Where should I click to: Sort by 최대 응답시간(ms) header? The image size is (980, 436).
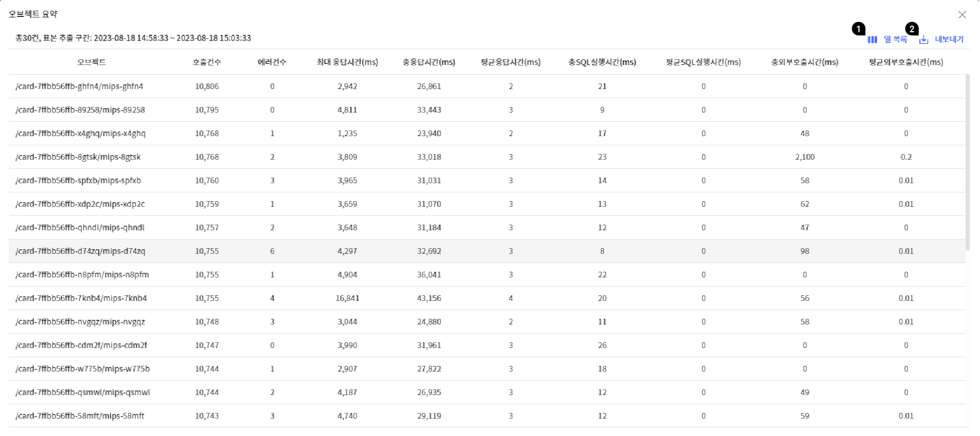tap(347, 62)
